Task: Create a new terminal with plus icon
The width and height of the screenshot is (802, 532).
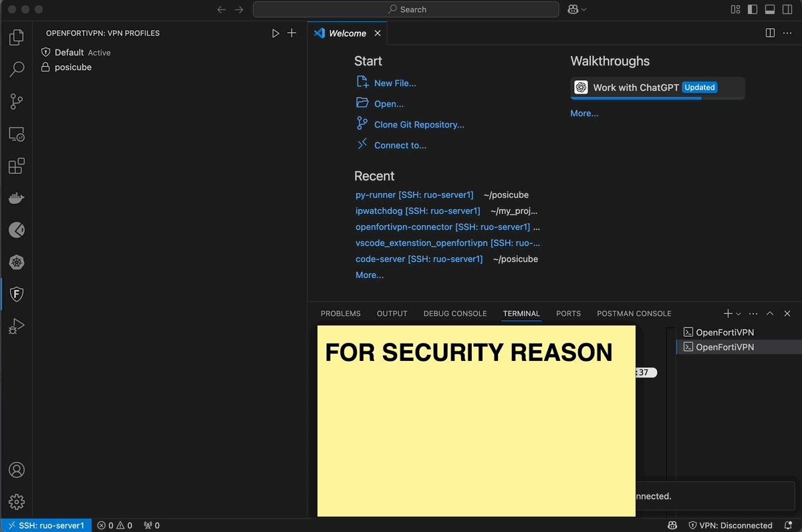Action: coord(728,313)
